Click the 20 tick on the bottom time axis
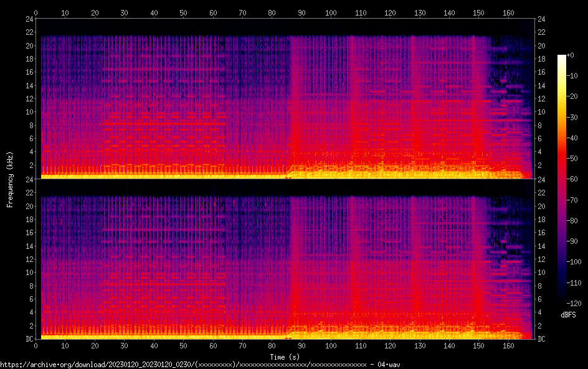 (x=95, y=346)
